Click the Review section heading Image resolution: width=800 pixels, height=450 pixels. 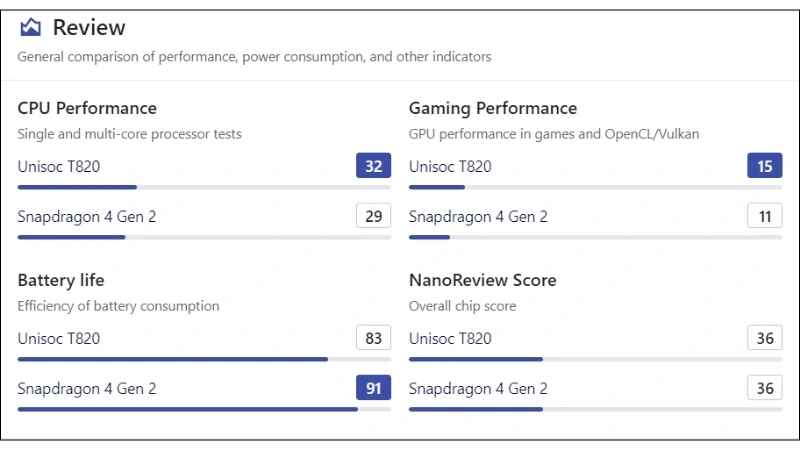pyautogui.click(x=88, y=27)
